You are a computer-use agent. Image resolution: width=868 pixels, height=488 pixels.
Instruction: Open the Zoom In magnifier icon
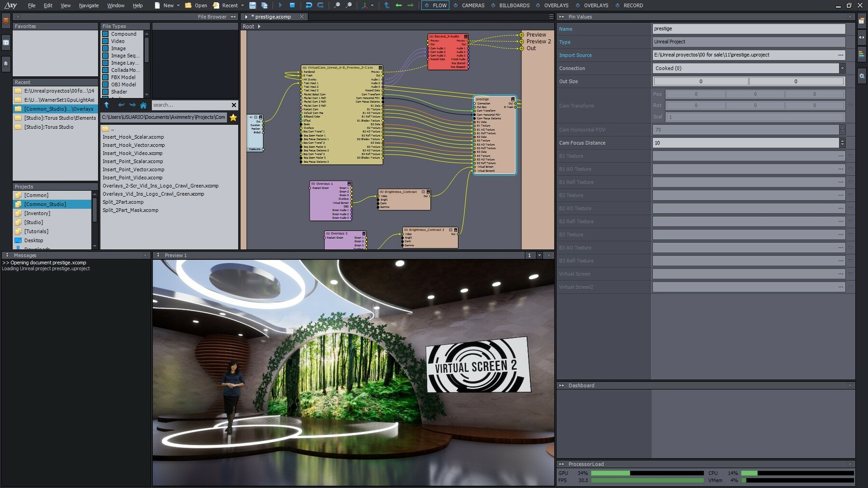tap(337, 5)
